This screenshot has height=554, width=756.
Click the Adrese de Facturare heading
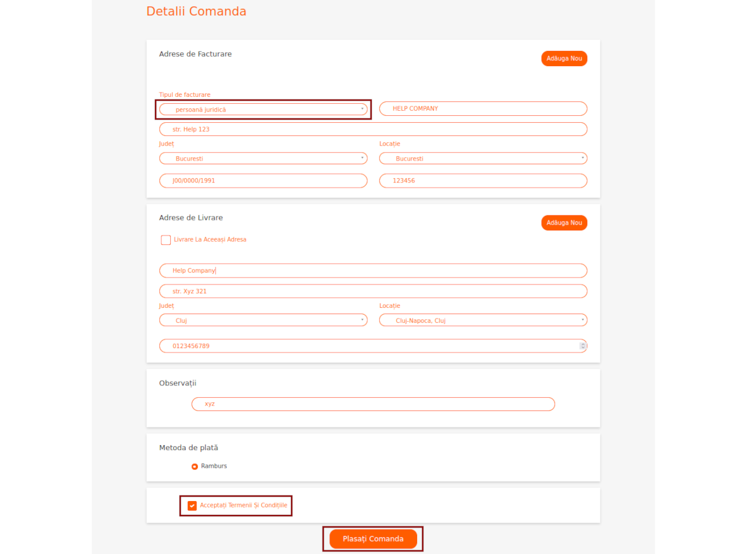pos(195,54)
